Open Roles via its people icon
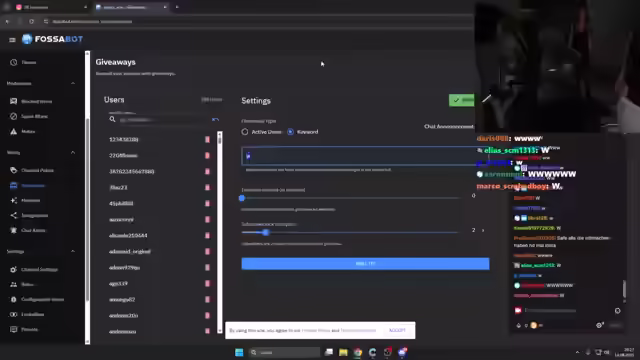This screenshot has height=360, width=640. pyautogui.click(x=13, y=284)
